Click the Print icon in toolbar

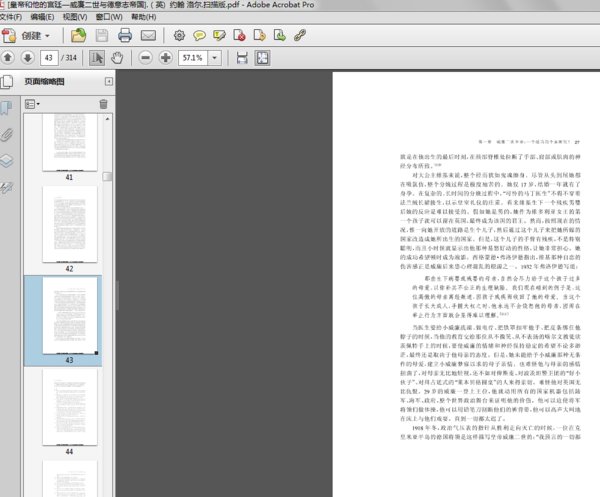(127, 35)
